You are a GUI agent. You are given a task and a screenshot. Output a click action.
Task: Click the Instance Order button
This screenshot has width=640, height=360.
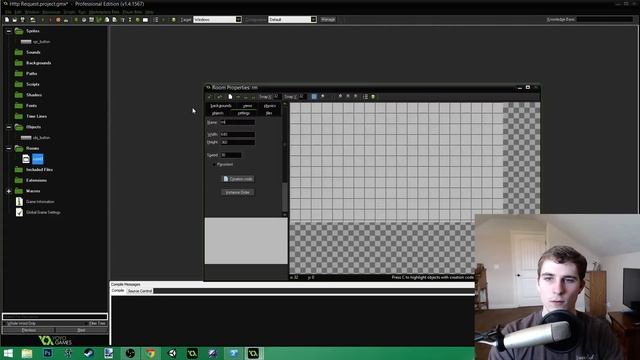pos(238,192)
